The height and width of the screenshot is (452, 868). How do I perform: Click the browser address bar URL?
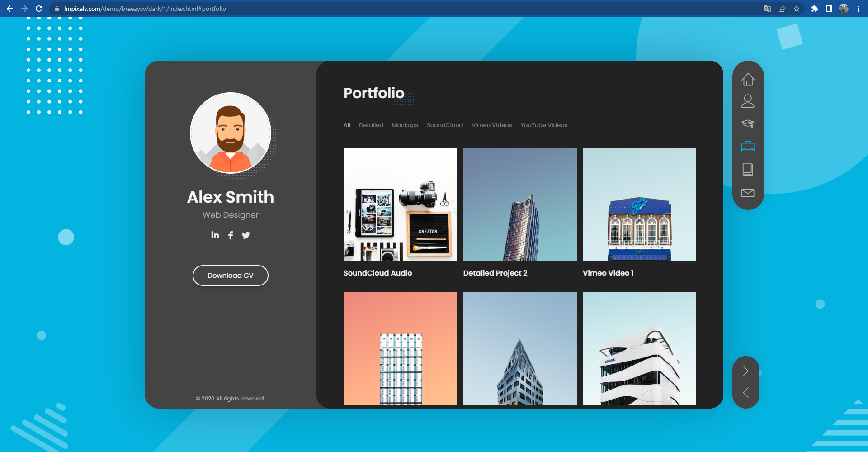[145, 9]
